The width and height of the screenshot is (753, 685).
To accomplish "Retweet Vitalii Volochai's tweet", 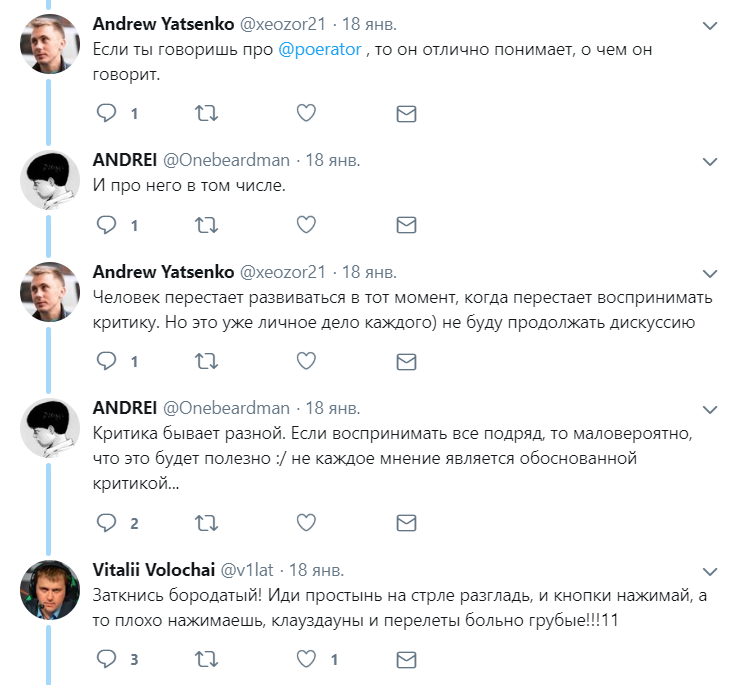I will [x=206, y=659].
